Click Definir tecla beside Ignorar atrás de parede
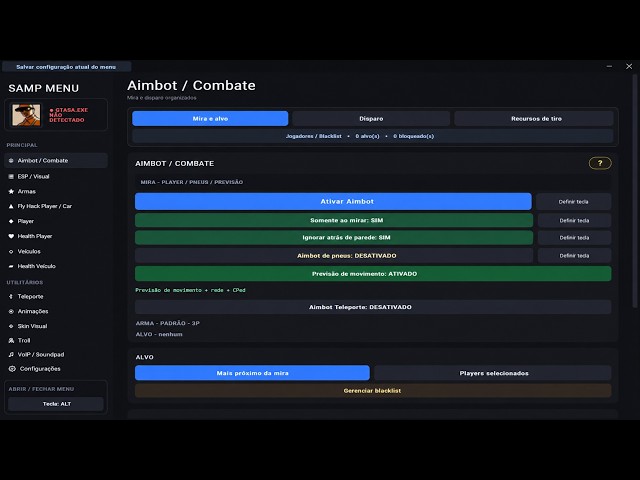Viewport: 640px width, 480px height. click(574, 238)
